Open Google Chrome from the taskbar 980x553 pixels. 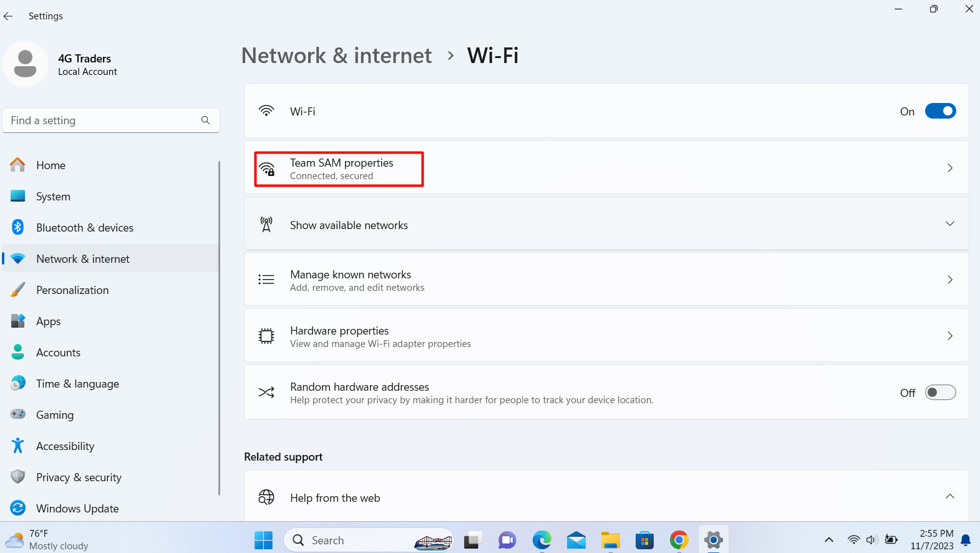click(x=679, y=540)
